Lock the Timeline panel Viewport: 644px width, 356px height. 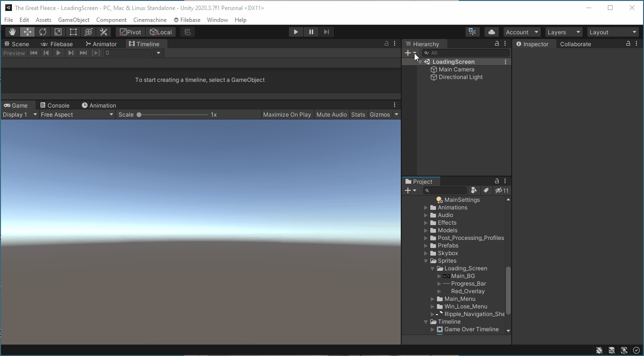coord(386,44)
